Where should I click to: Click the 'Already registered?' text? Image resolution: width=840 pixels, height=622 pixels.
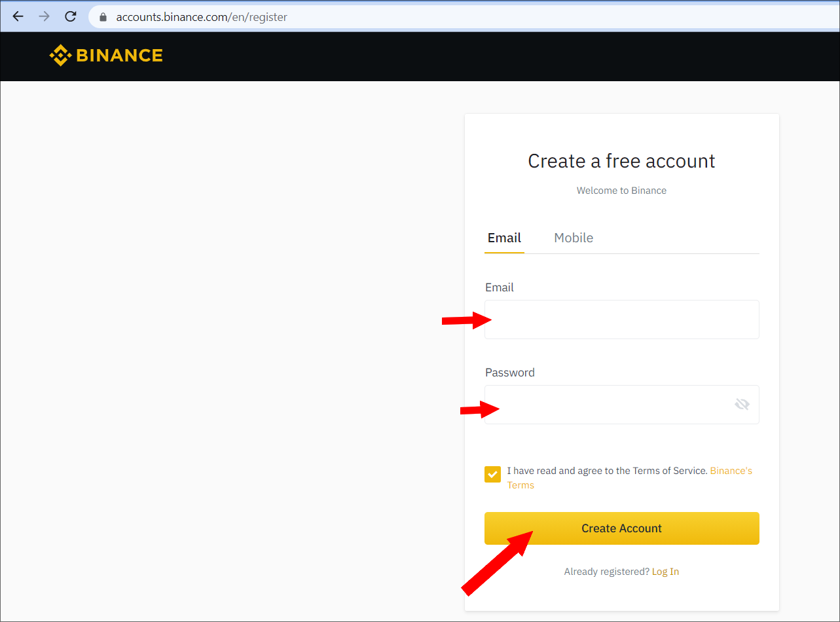[606, 572]
